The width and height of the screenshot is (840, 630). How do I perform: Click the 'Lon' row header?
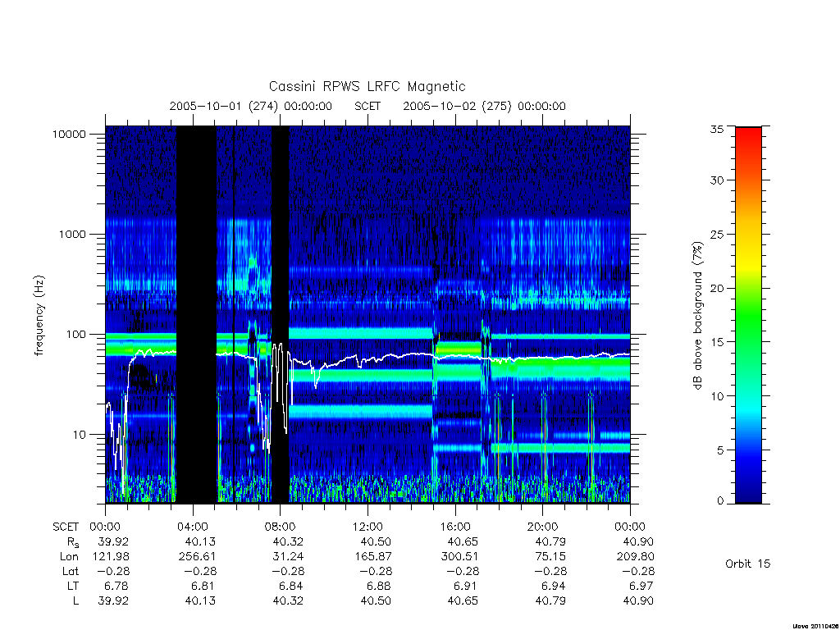[69, 557]
